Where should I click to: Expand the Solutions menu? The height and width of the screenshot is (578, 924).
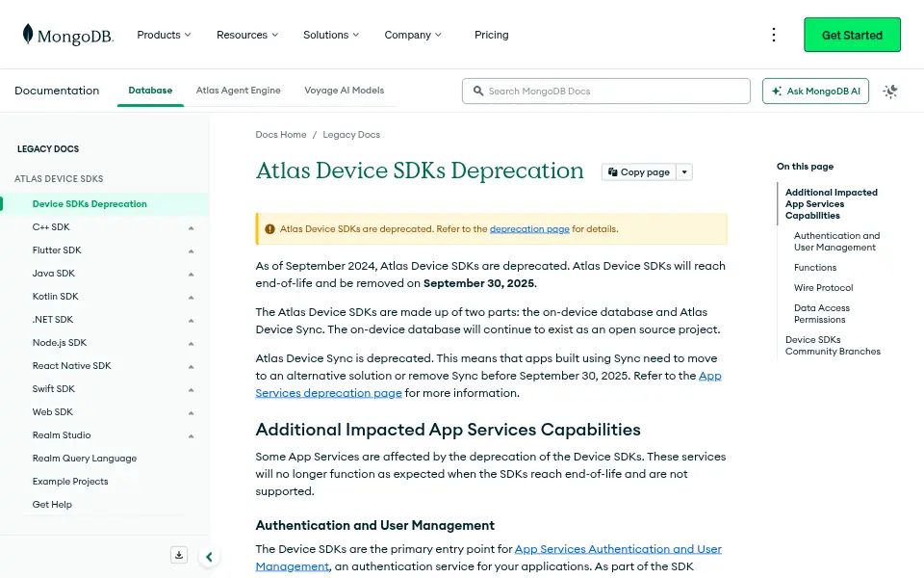click(x=331, y=35)
